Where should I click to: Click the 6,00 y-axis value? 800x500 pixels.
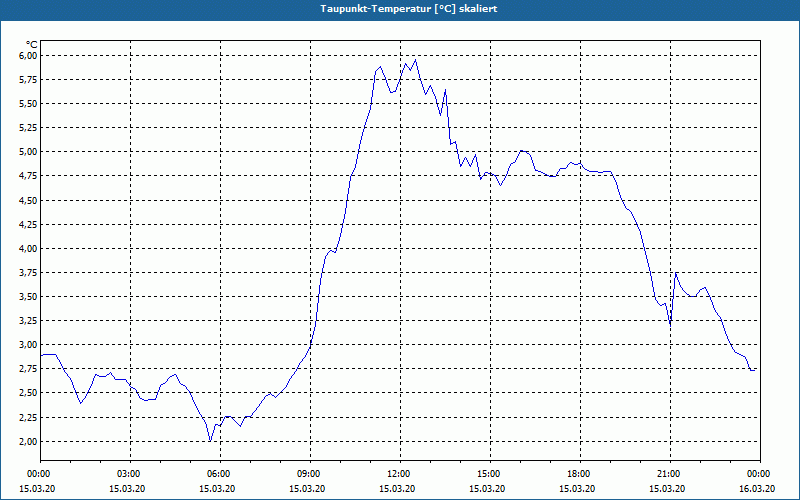click(28, 55)
